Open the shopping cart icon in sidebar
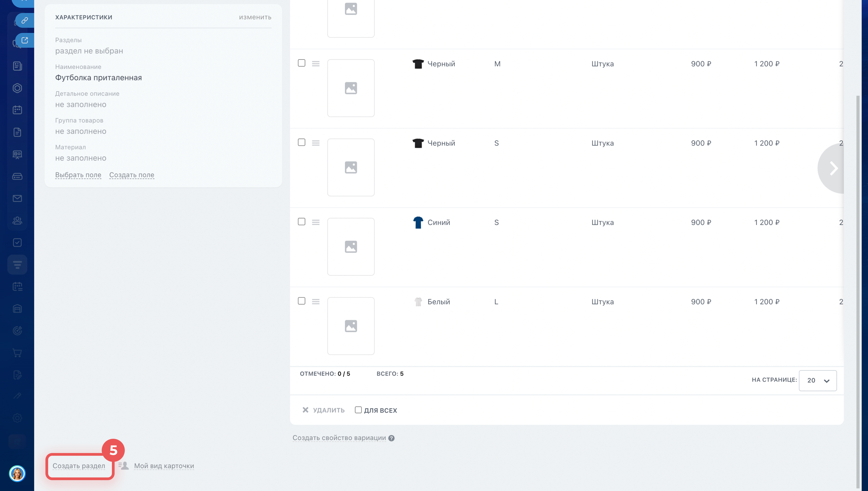Viewport: 868px width, 491px height. click(17, 353)
